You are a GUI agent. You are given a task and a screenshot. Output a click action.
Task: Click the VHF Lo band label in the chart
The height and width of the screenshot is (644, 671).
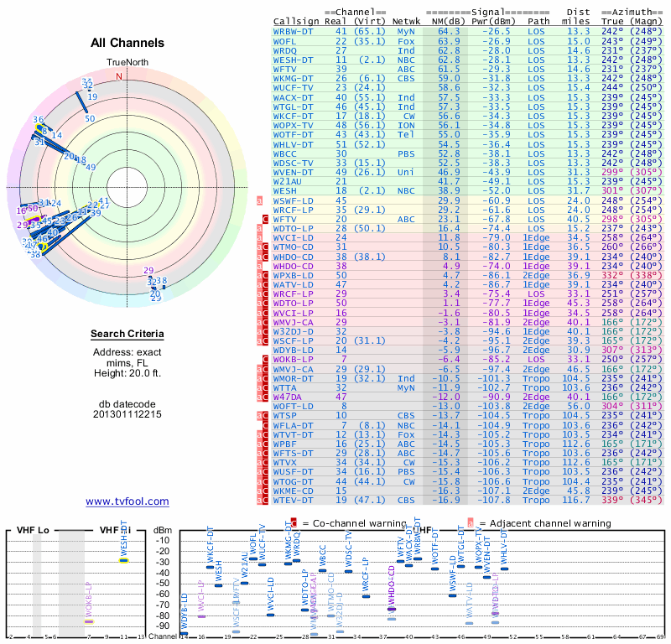(33, 530)
